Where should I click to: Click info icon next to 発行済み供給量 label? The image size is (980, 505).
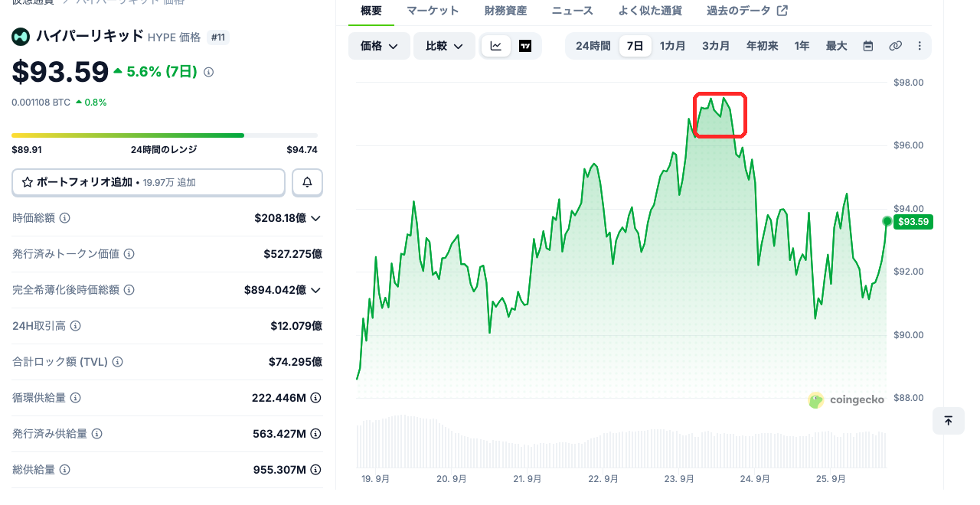[x=96, y=434]
